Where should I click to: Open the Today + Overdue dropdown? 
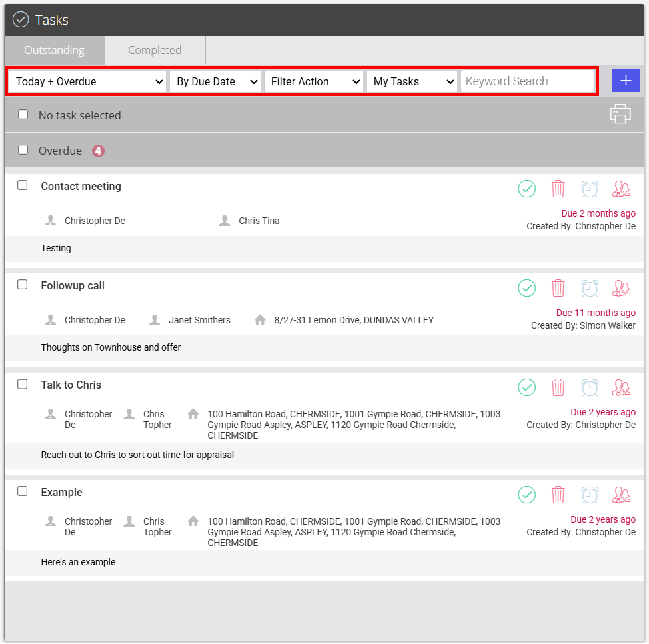pos(87,81)
